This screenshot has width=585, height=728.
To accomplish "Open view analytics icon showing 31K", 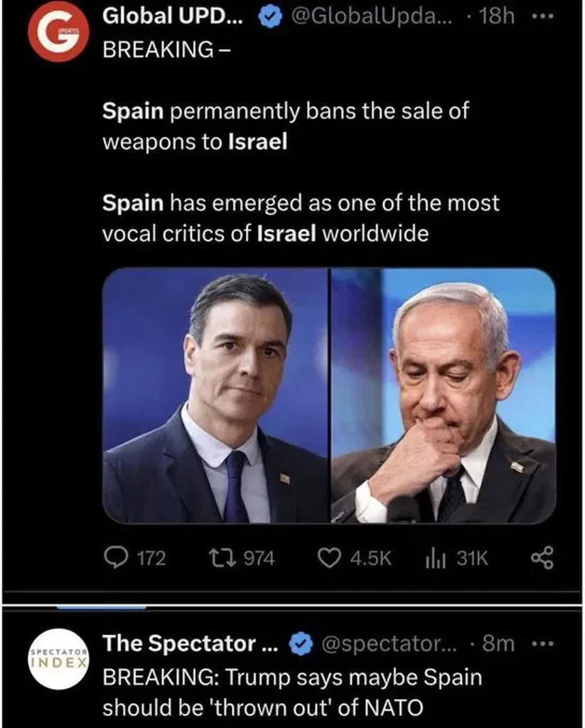I will tap(434, 559).
